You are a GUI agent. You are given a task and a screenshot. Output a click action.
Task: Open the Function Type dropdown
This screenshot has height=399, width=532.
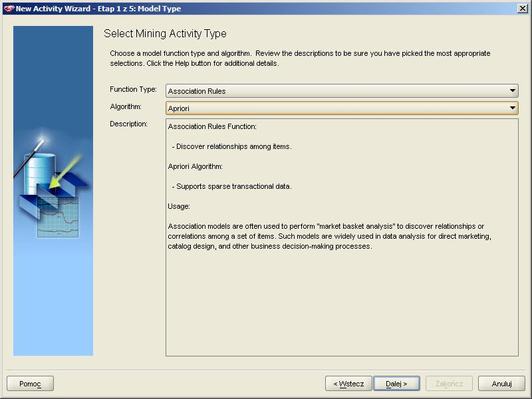click(342, 91)
